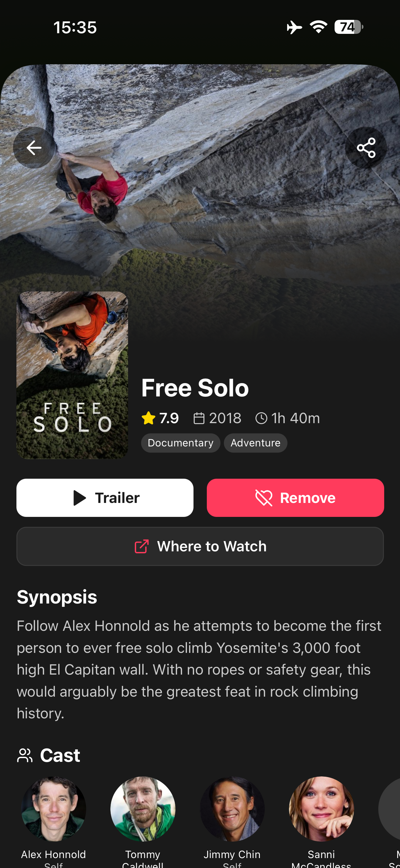The width and height of the screenshot is (400, 868).
Task: Click the airplane mode icon
Action: [294, 27]
